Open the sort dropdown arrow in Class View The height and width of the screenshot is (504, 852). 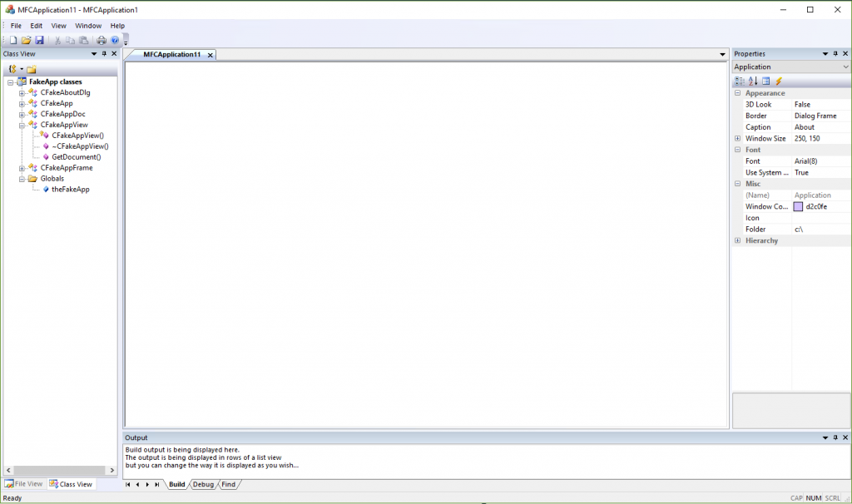coord(22,69)
